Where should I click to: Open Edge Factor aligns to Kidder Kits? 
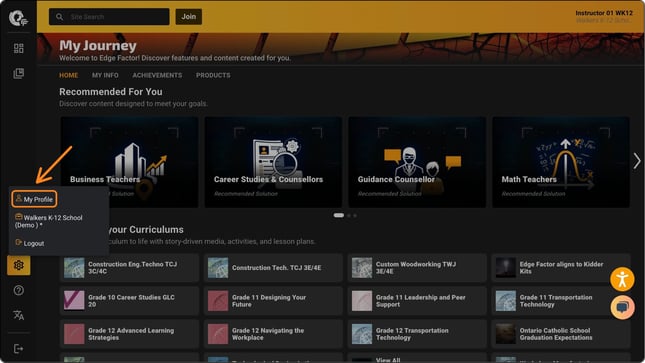coord(561,268)
